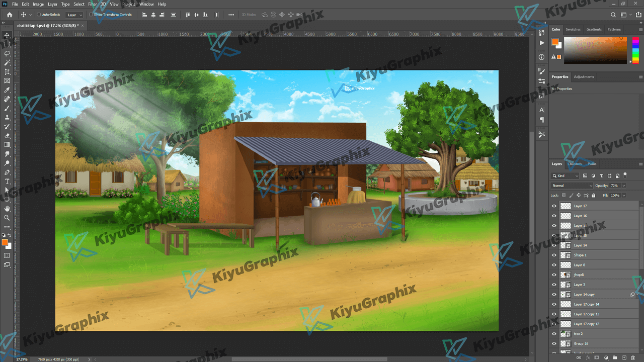This screenshot has width=644, height=362.
Task: Click the Home icon in options bar
Action: [9, 15]
